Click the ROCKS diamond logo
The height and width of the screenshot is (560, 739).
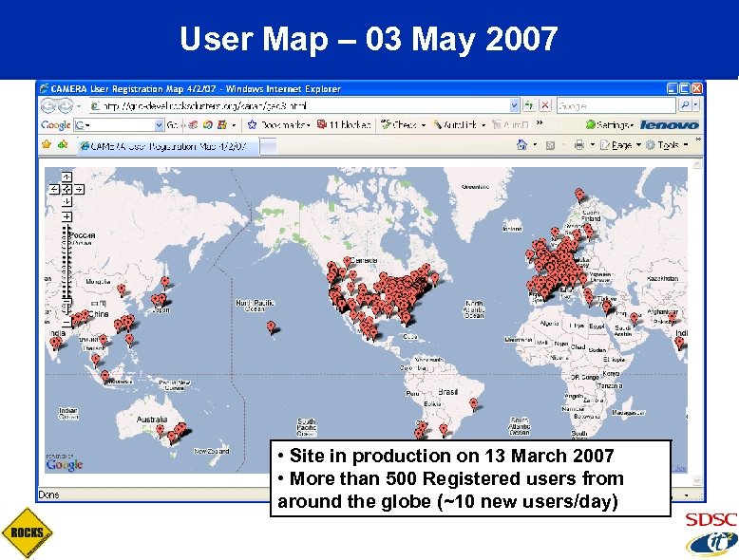27,532
